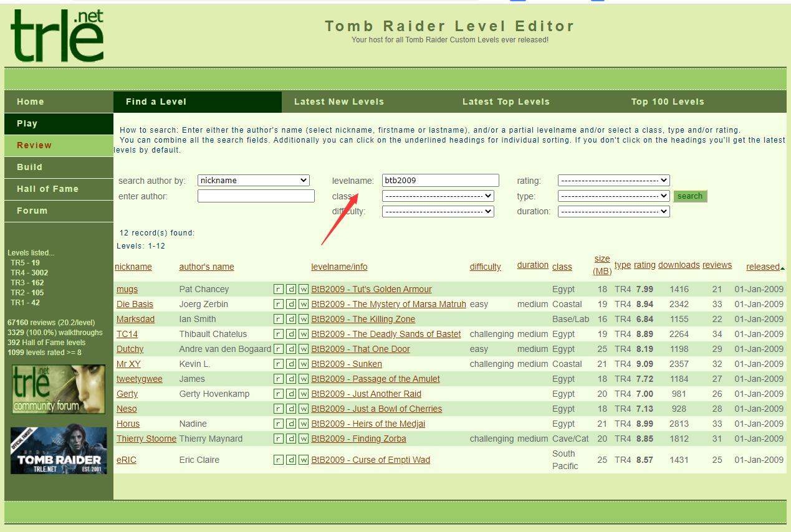Viewport: 791px width, 532px height.
Task: Open the difficulty dropdown
Action: 438,211
